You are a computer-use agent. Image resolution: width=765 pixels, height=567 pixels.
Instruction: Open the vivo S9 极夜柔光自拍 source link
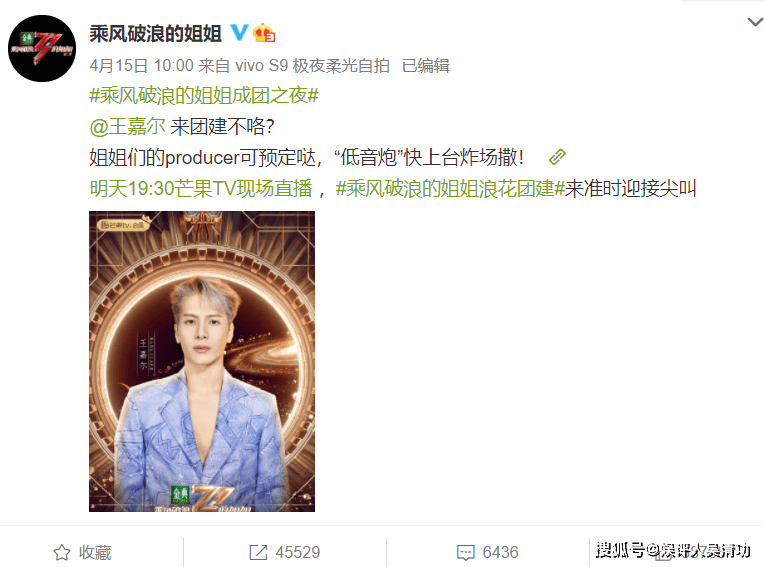pyautogui.click(x=312, y=66)
